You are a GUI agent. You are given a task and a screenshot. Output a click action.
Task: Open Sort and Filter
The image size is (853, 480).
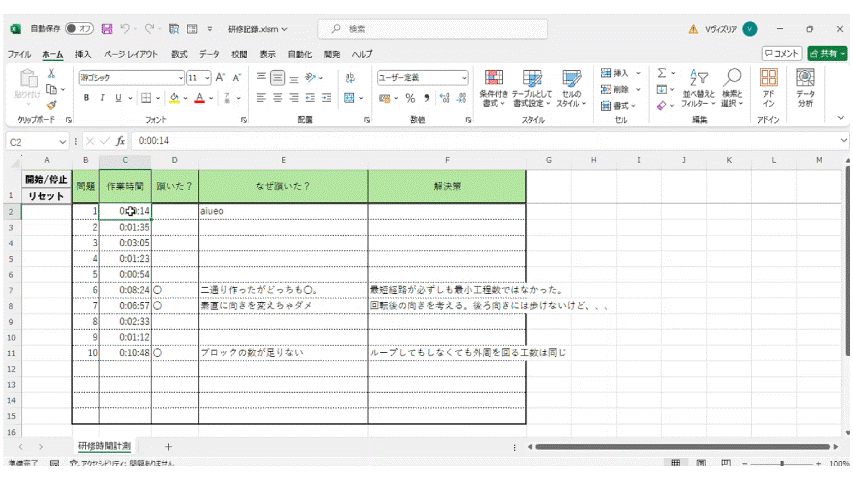(x=699, y=88)
